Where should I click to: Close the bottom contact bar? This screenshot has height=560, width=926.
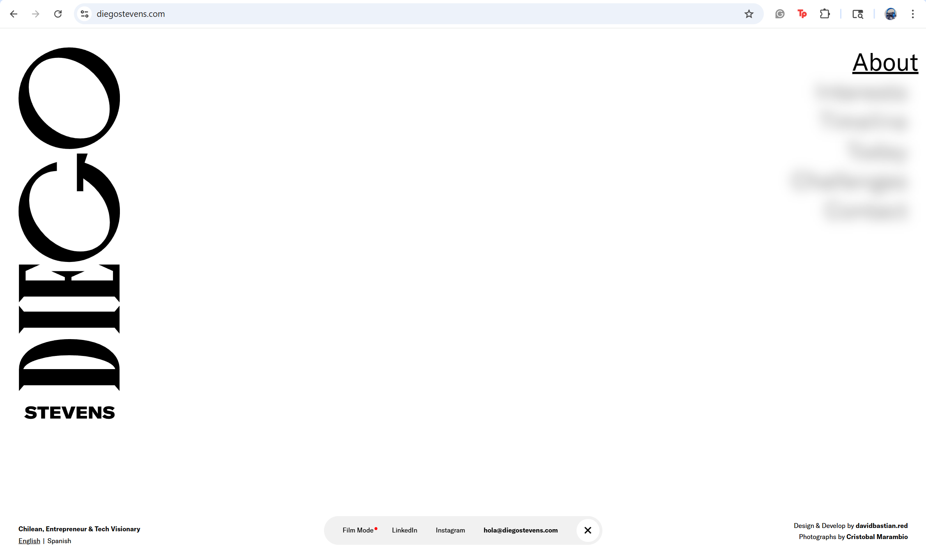point(588,530)
